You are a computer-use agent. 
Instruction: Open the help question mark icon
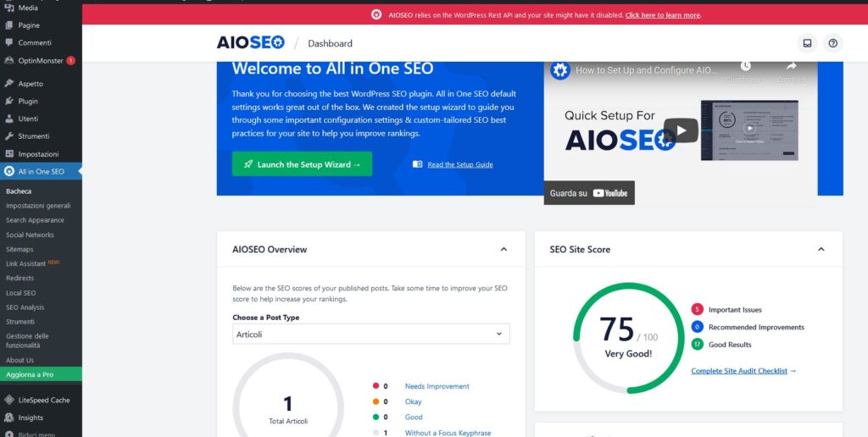point(832,43)
